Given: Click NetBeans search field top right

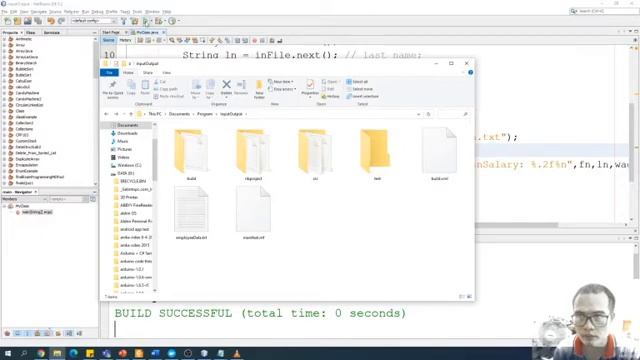Looking at the screenshot, I should pyautogui.click(x=604, y=11).
